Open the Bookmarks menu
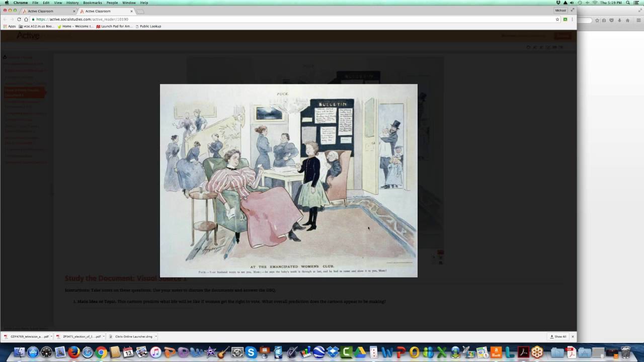 (93, 3)
